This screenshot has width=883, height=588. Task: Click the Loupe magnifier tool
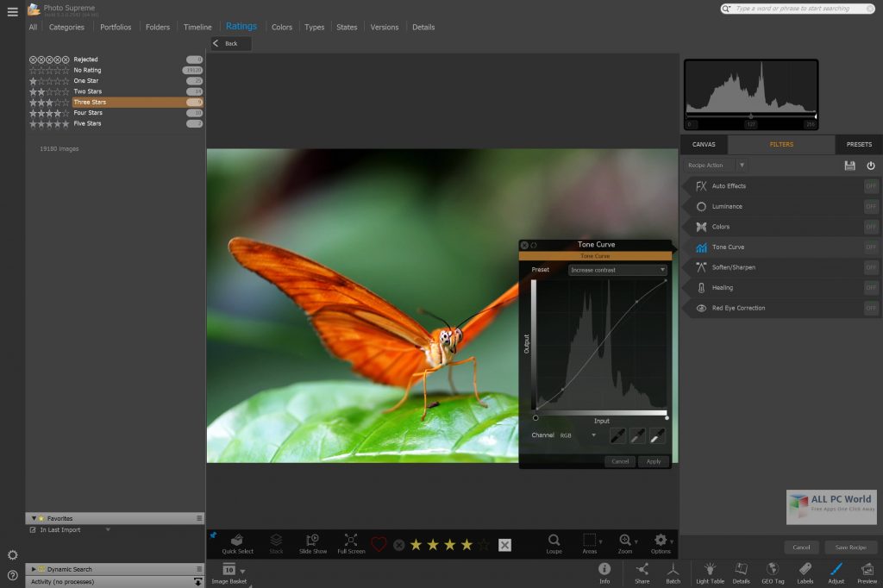tap(554, 541)
